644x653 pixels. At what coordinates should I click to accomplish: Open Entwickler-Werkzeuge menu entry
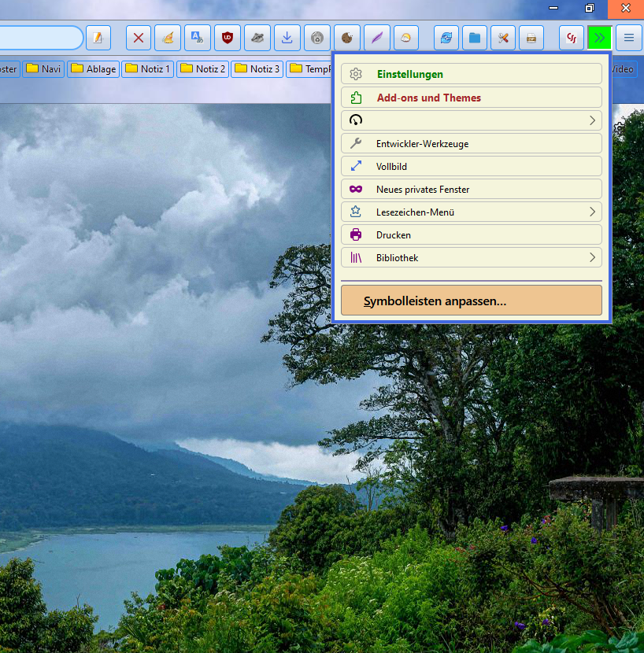(472, 144)
